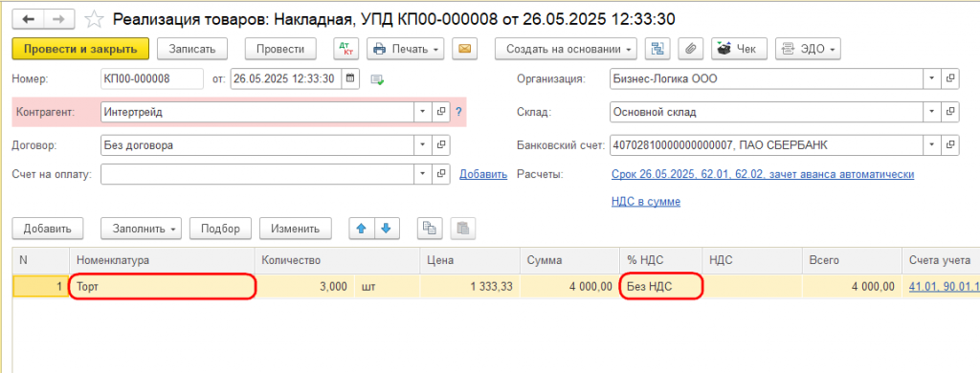Select quantity cell 3,000
This screenshot has height=373, width=980.
click(x=305, y=287)
